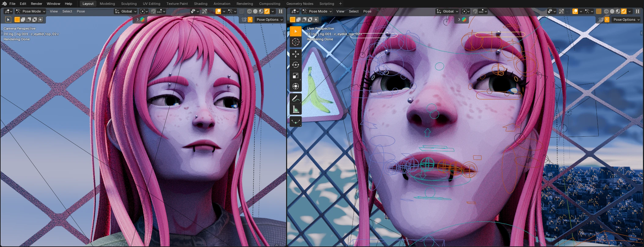Pick the Annotate pencil tool
Image resolution: width=644 pixels, height=247 pixels.
[x=295, y=98]
